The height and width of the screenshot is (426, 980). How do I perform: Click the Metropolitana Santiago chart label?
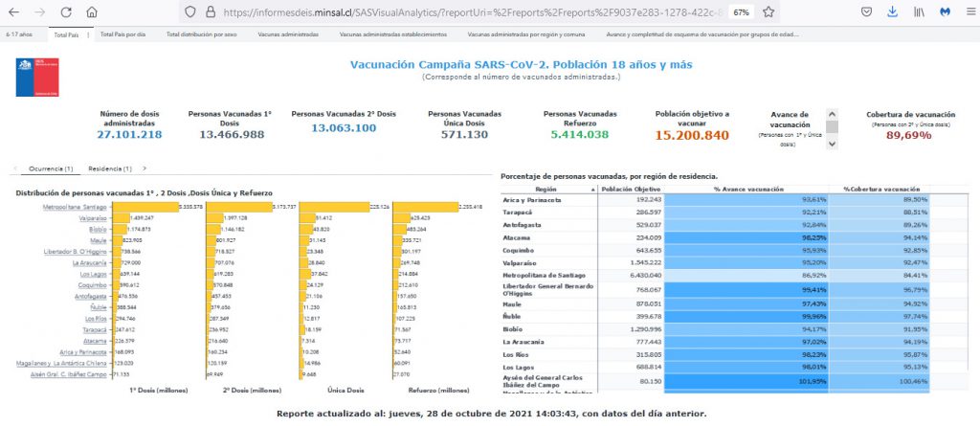click(x=74, y=207)
